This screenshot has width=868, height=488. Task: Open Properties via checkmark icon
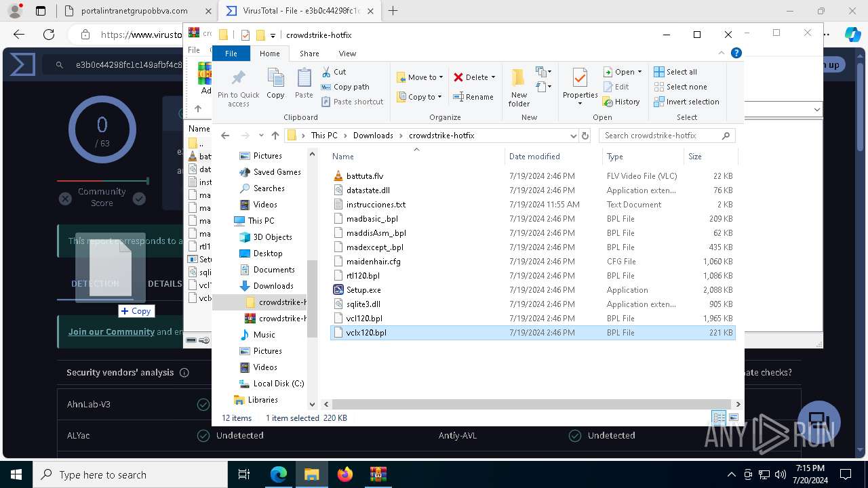(580, 78)
